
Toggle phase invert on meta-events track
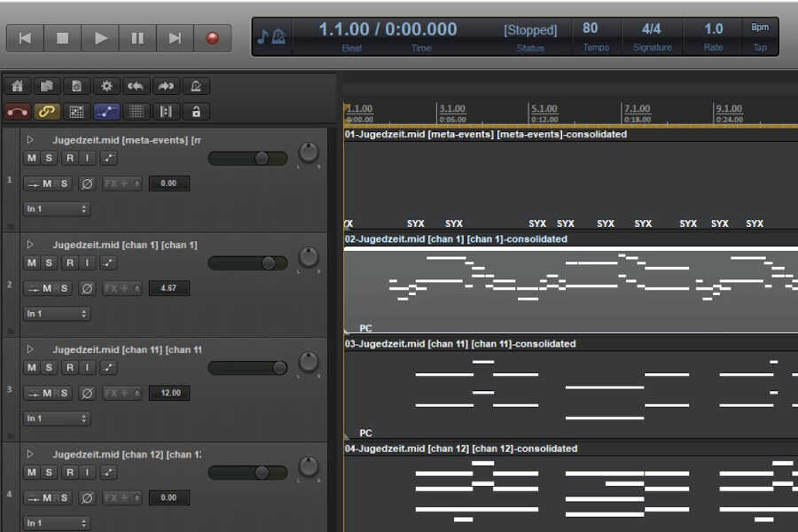click(x=87, y=184)
